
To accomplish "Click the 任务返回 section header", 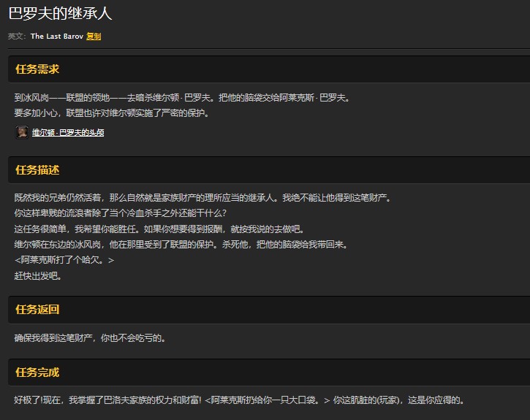I will coord(37,309).
